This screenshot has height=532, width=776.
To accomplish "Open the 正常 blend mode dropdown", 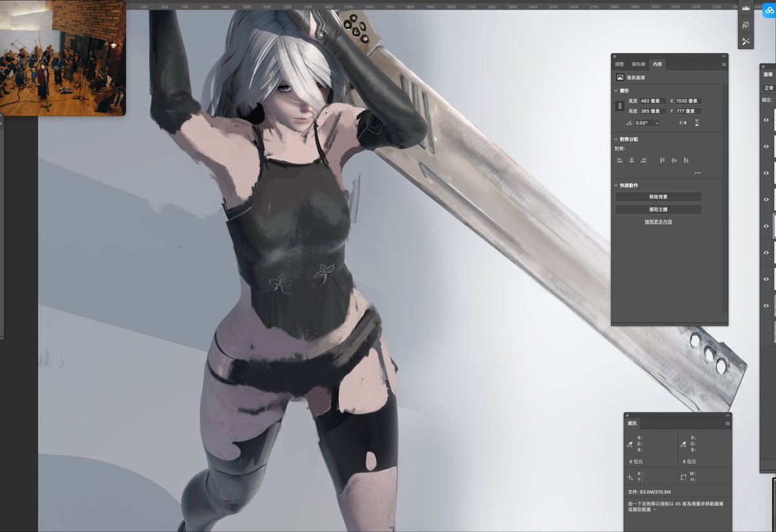I will 769,88.
